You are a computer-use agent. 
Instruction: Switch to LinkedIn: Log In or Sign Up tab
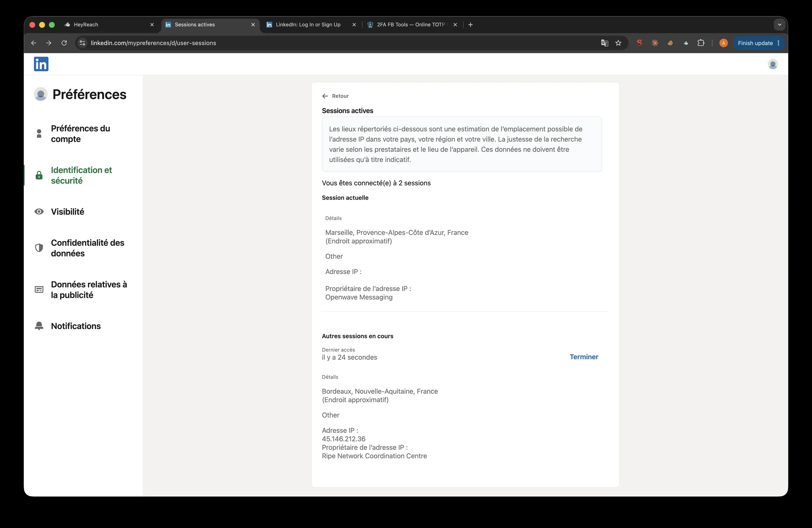click(311, 25)
